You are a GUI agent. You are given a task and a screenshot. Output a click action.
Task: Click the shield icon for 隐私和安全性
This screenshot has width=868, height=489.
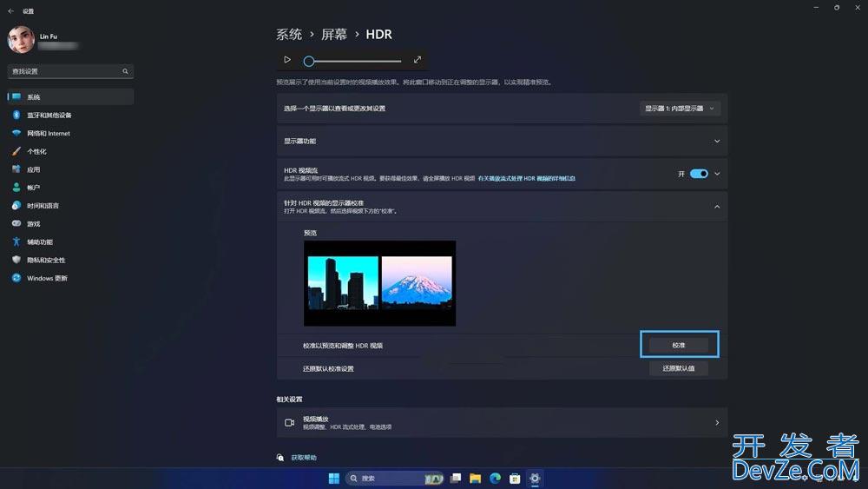click(x=16, y=260)
